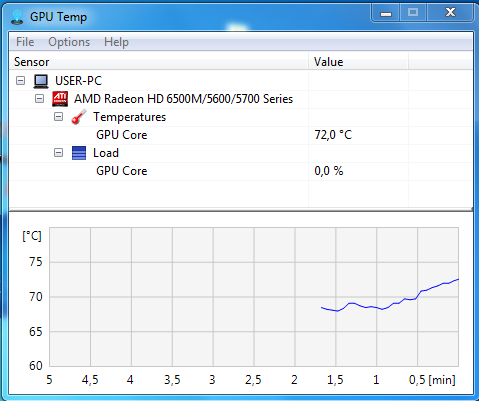Open the Options menu
This screenshot has width=479, height=401.
[69, 42]
